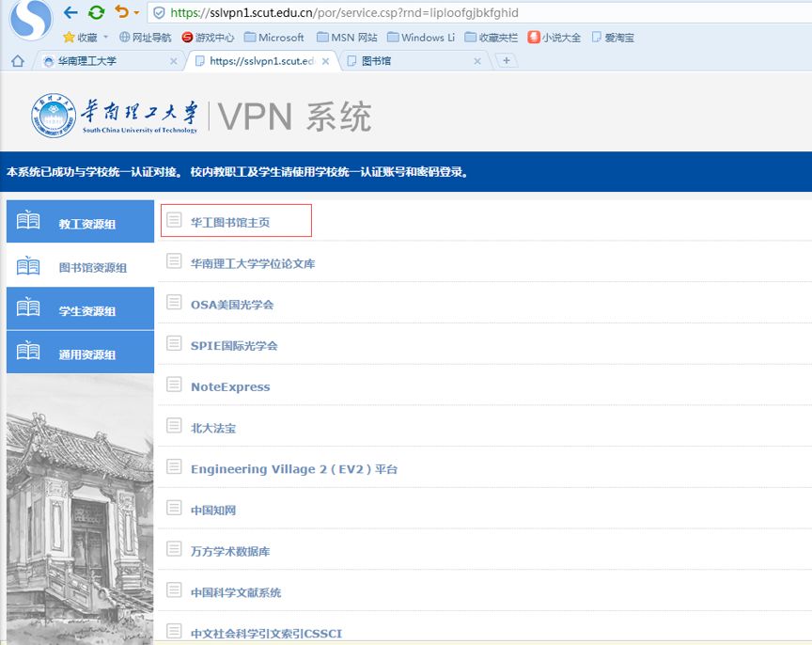Click the document icon beside Engineering Village 2
Viewport: 812px width, 645px height.
(x=174, y=466)
